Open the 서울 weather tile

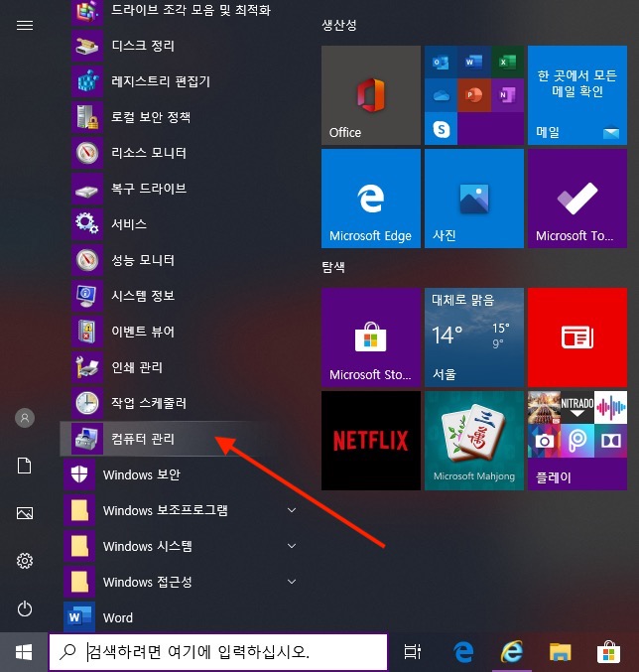(x=474, y=337)
